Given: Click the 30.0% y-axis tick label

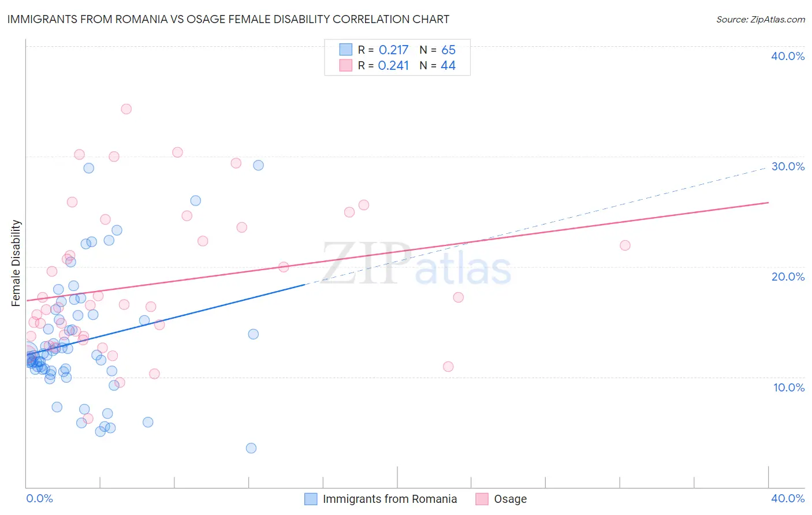Looking at the screenshot, I should coord(788,166).
